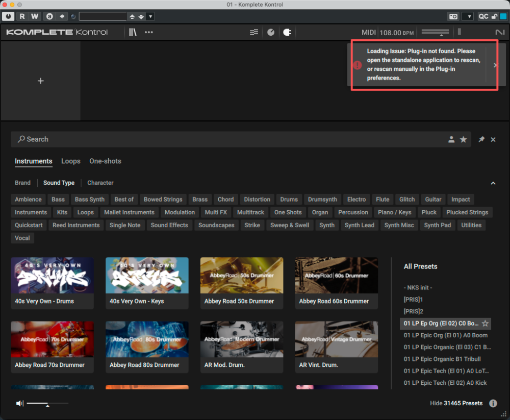Image resolution: width=510 pixels, height=420 pixels.
Task: Select the '- NKS init -' preset
Action: click(x=418, y=288)
